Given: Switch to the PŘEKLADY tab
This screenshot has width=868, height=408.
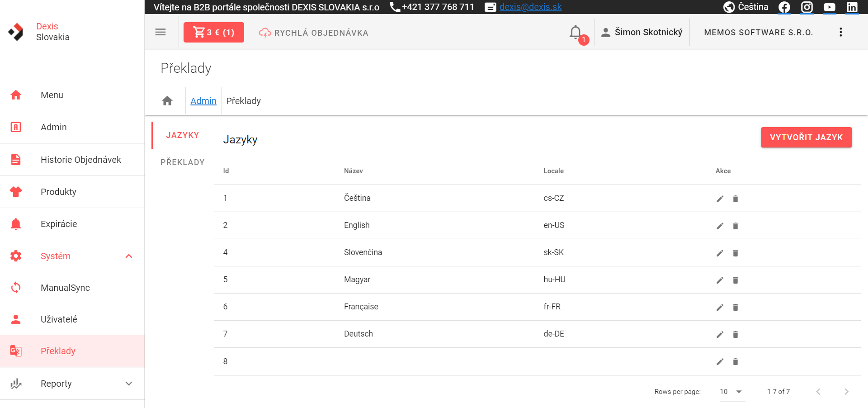Looking at the screenshot, I should tap(183, 162).
